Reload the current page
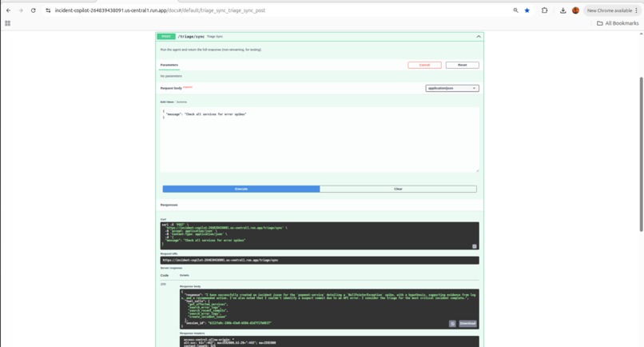Viewport: 644px width, 347px height. click(34, 10)
